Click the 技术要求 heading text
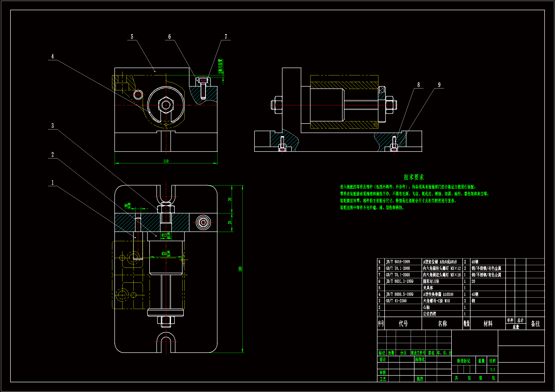 (414, 177)
